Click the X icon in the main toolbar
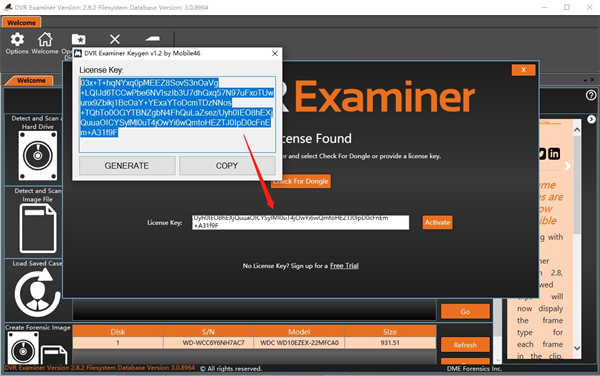Viewport: 600px width, 376px height. (115, 39)
